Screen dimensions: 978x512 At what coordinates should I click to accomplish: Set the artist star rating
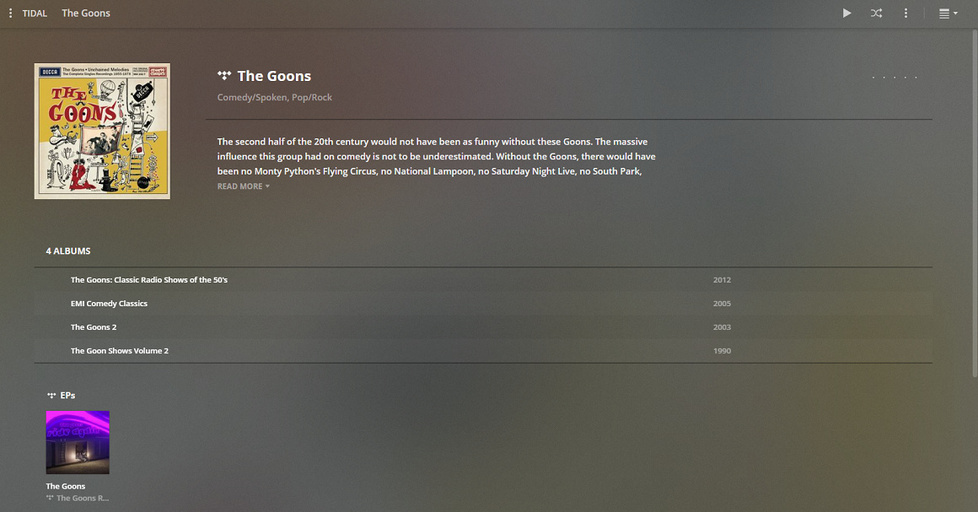tap(894, 77)
